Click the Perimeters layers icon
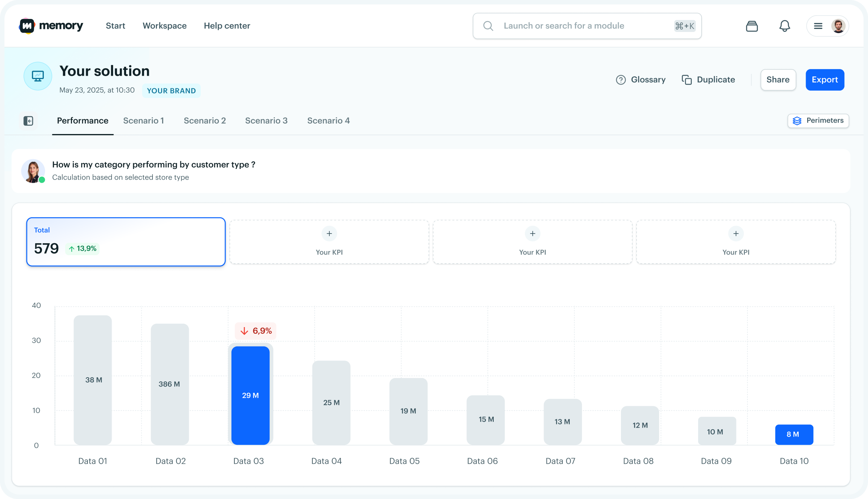Viewport: 868px width, 499px height. pos(797,121)
